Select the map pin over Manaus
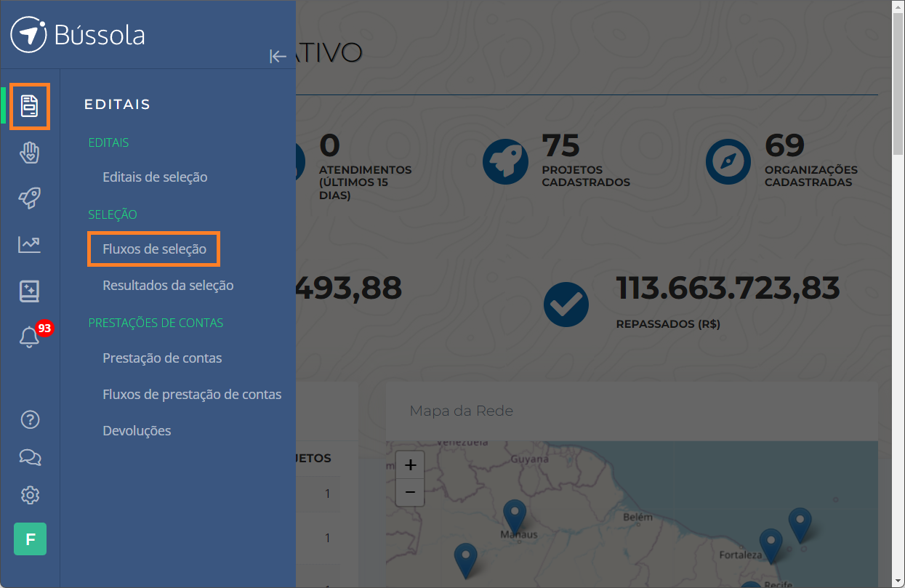905x588 pixels. [x=515, y=517]
